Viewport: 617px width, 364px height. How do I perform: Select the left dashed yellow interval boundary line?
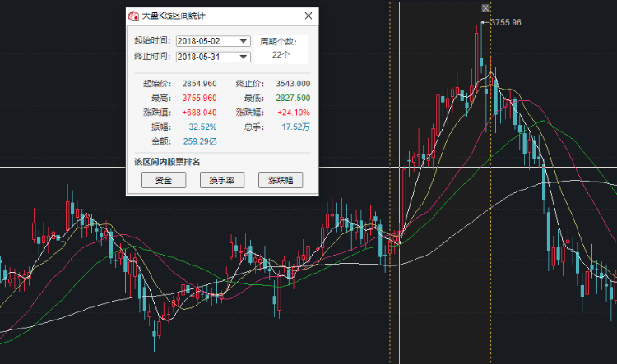tap(390, 182)
